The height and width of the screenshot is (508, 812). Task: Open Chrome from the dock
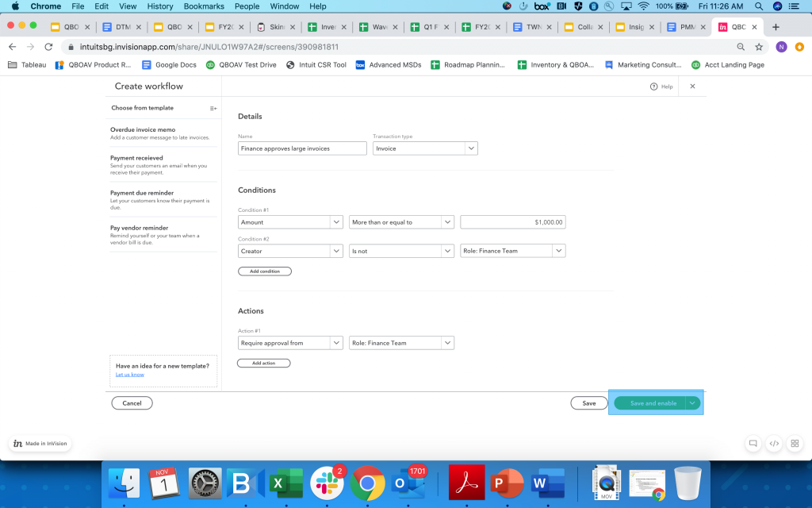pos(367,483)
